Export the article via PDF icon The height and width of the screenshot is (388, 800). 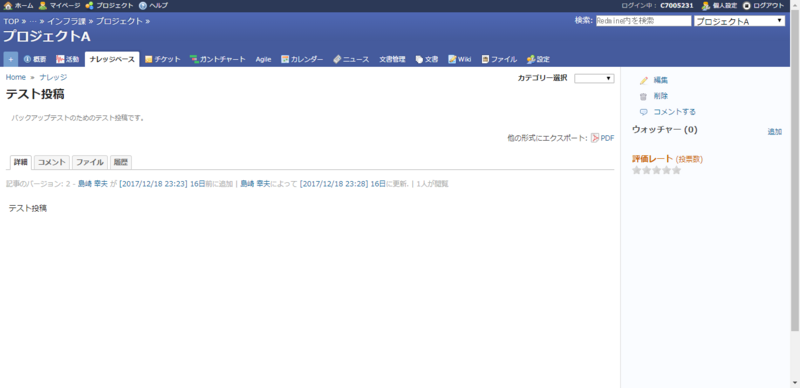point(595,138)
